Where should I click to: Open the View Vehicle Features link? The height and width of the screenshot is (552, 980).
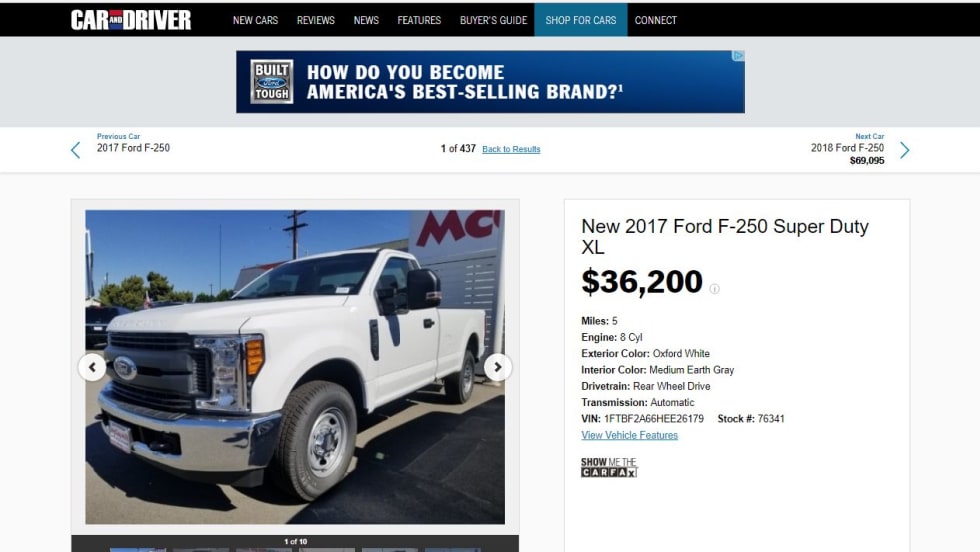629,435
